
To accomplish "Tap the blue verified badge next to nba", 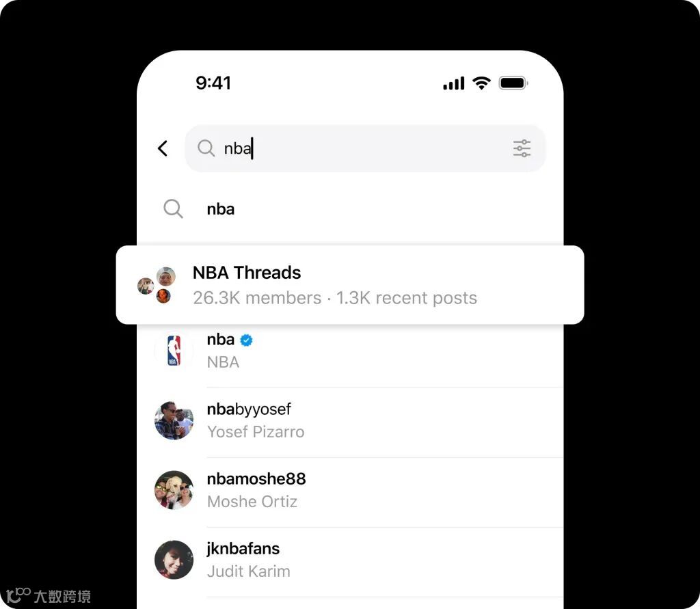I will (246, 340).
